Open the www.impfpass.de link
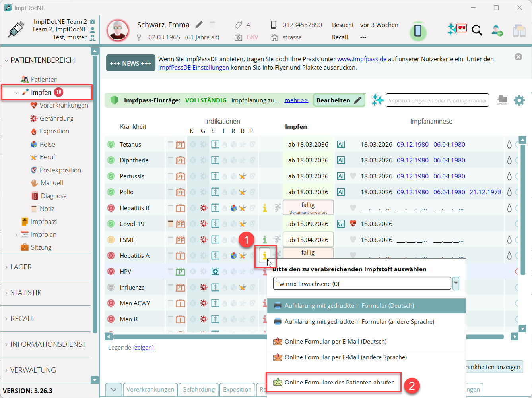This screenshot has height=398, width=532. 361,59
